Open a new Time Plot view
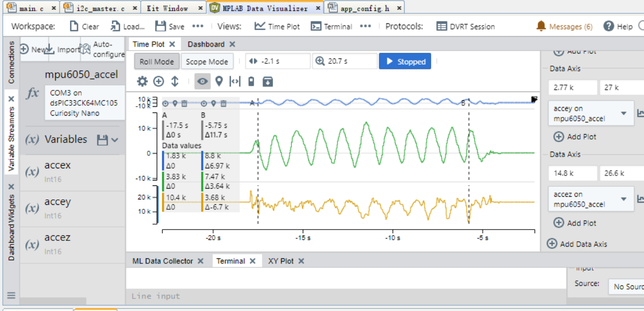 pyautogui.click(x=277, y=26)
